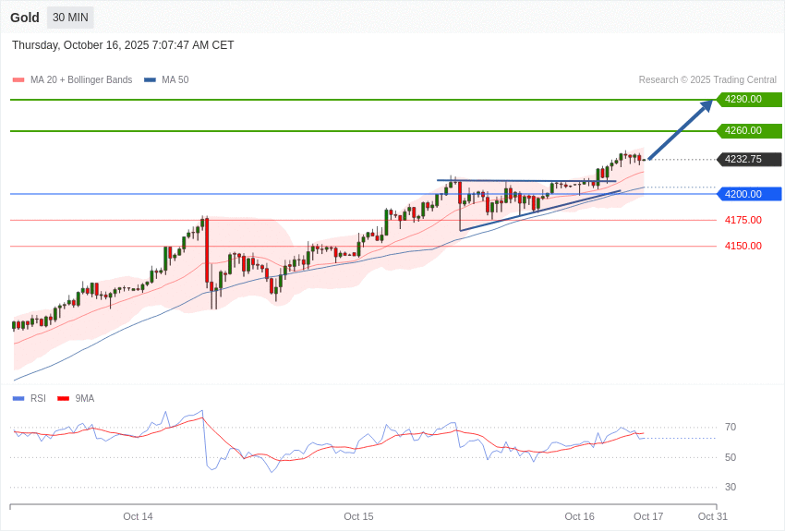Click the Oct 31 date axis label
Viewport: 785px width, 532px height.
click(x=713, y=516)
